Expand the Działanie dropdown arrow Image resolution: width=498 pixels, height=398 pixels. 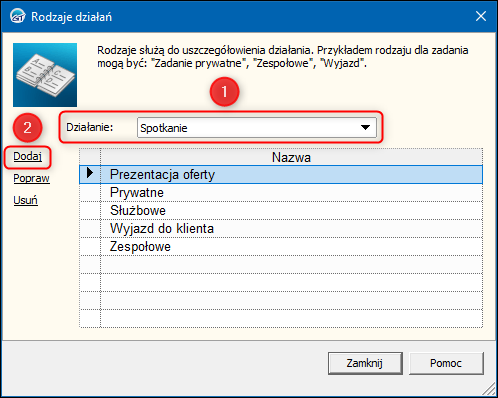click(366, 127)
